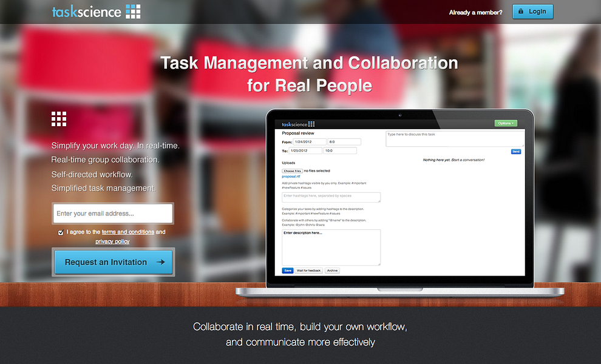Click Choose Files under Uploads
The image size is (601, 364).
(x=293, y=170)
